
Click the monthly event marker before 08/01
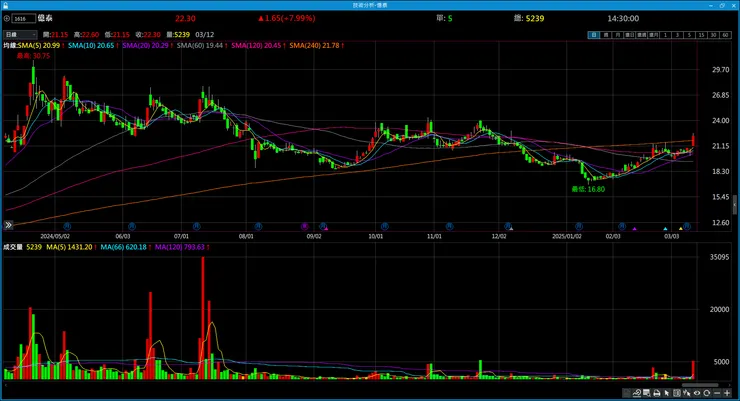196,226
